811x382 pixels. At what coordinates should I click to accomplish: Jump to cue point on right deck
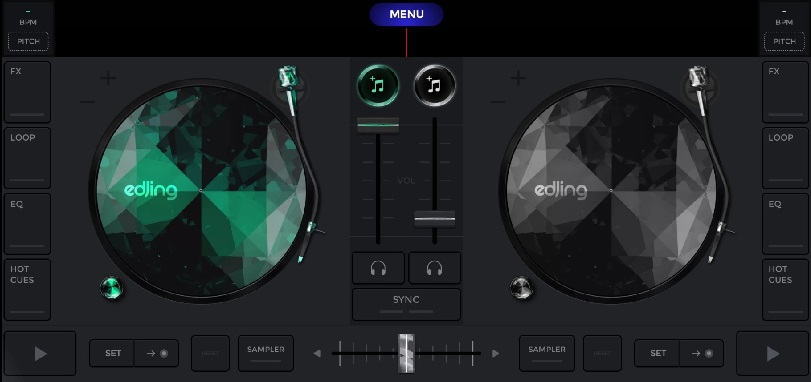click(701, 353)
